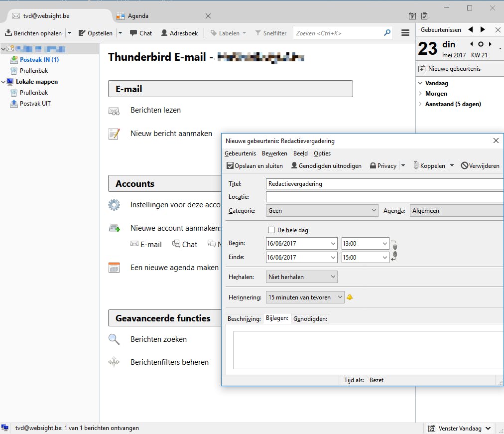Click Berichten zoeken link
This screenshot has height=434, width=504.
click(158, 339)
